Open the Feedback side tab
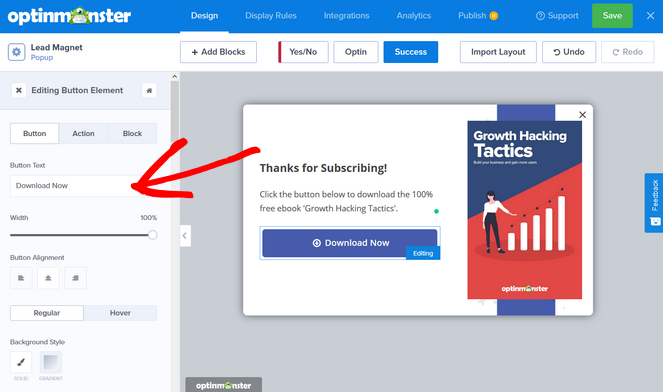This screenshot has height=392, width=663. 654,203
